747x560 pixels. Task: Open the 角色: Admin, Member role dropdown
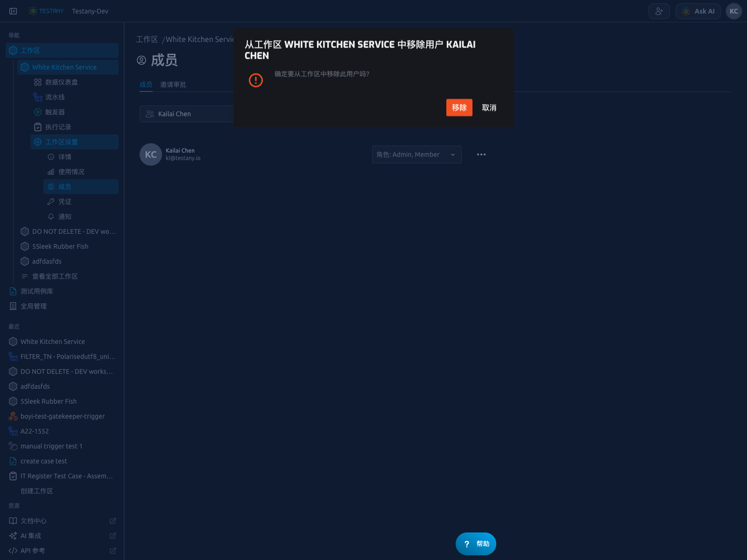coord(416,154)
